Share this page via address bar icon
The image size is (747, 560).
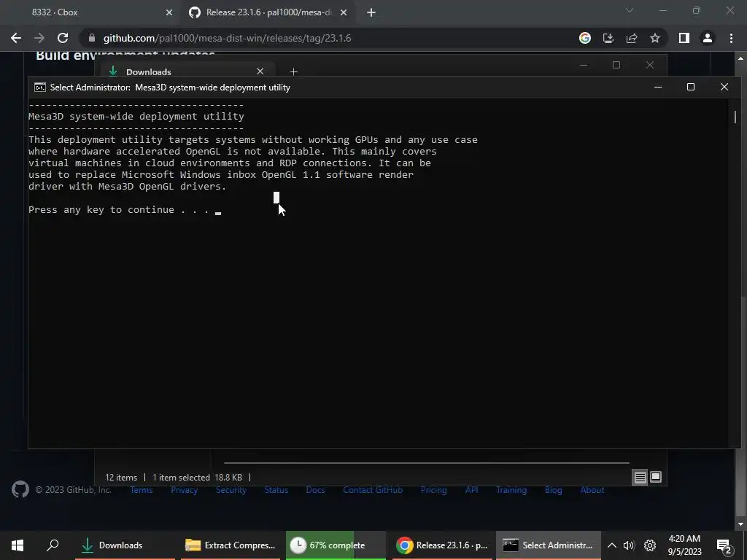632,38
